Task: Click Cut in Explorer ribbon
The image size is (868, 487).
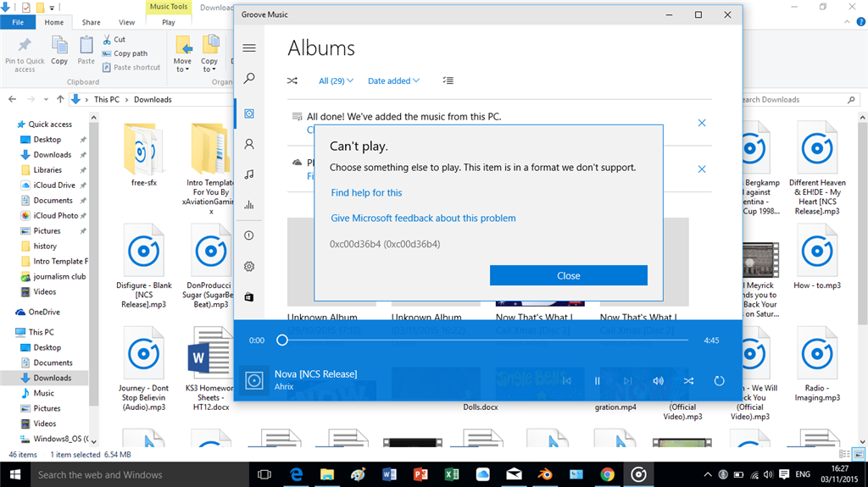Action: click(x=114, y=39)
